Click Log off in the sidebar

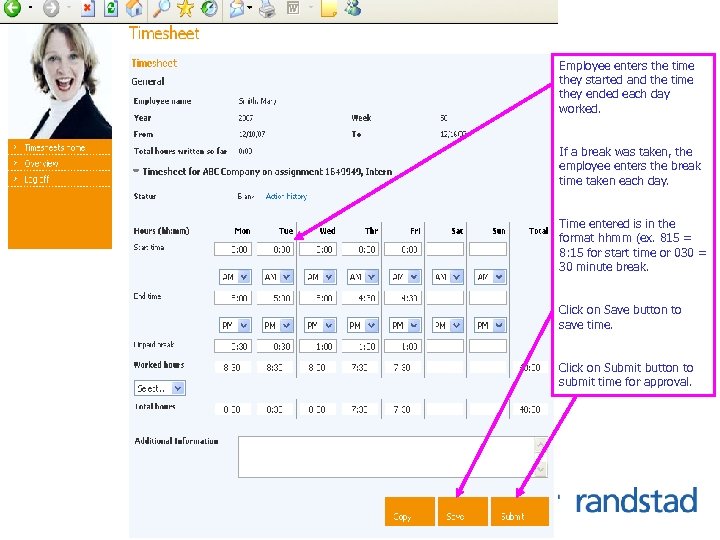point(36,179)
